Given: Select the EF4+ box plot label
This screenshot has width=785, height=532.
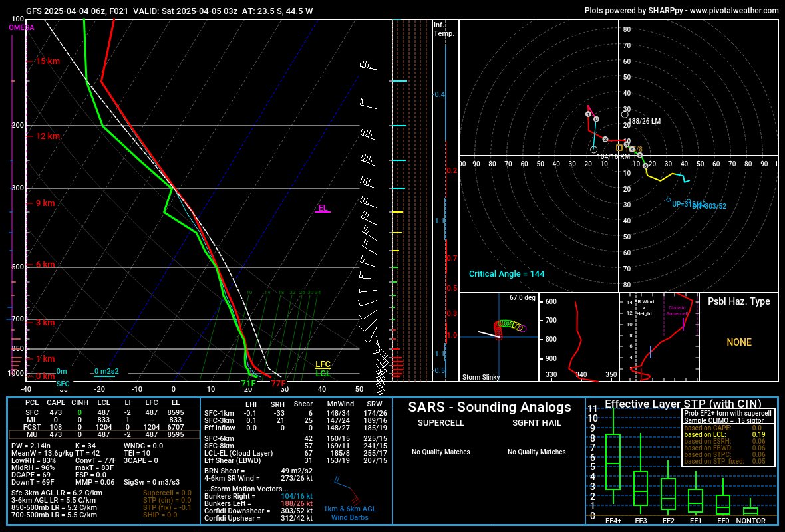Looking at the screenshot, I should (613, 521).
